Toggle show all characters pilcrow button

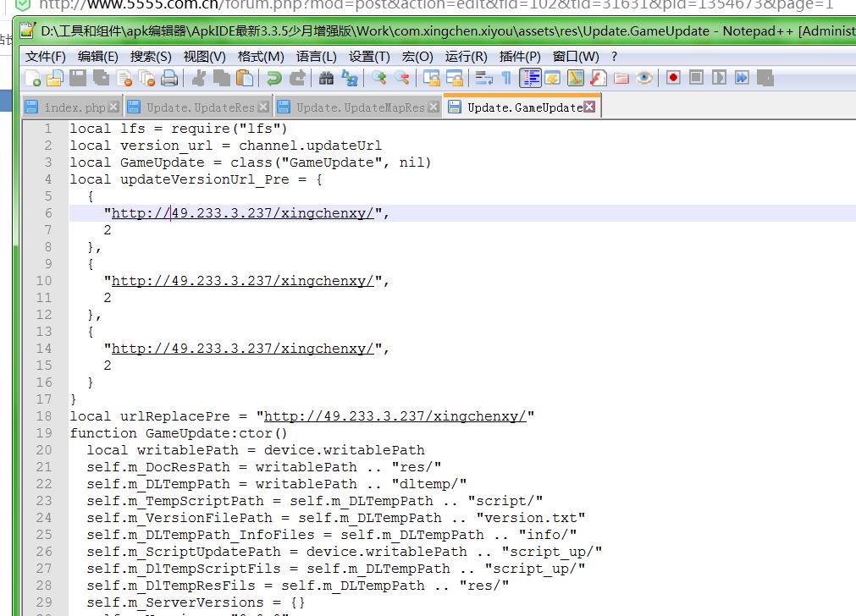click(x=506, y=79)
